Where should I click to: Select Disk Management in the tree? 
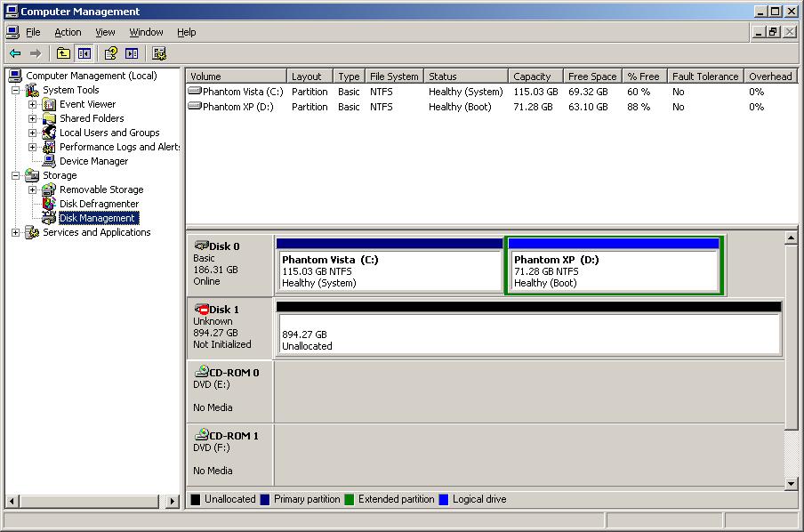[x=97, y=218]
